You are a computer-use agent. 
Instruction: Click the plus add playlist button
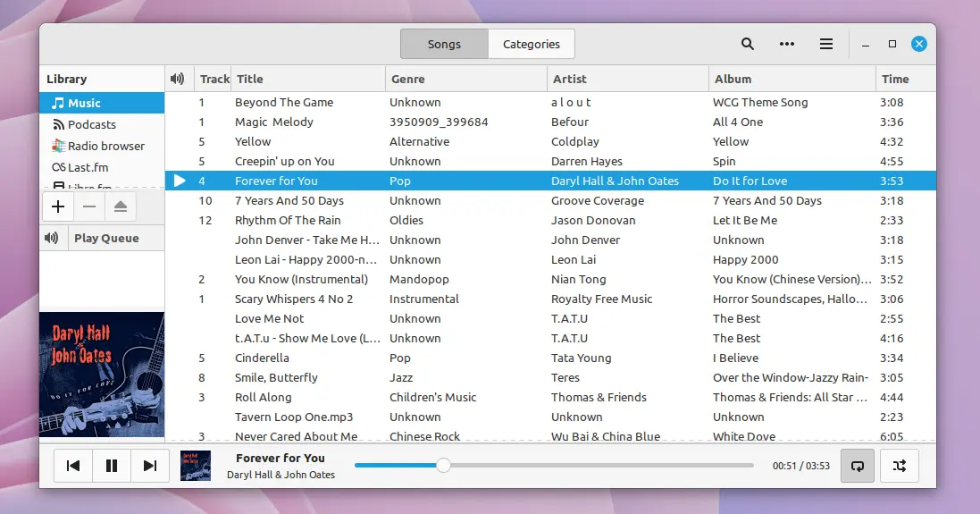(58, 206)
